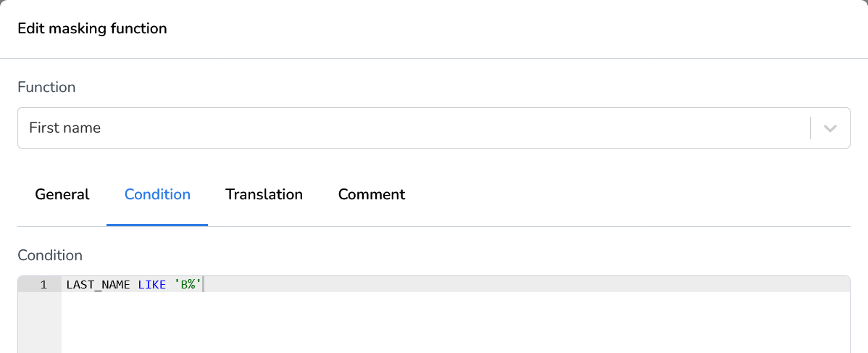Open the Translation tab
Screen dimensions: 868x353
pos(264,194)
